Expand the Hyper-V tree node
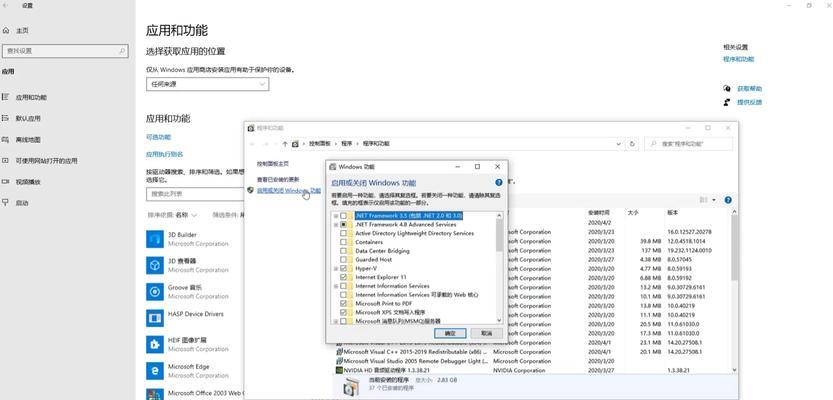Image resolution: width=833 pixels, height=400 pixels. pos(336,269)
